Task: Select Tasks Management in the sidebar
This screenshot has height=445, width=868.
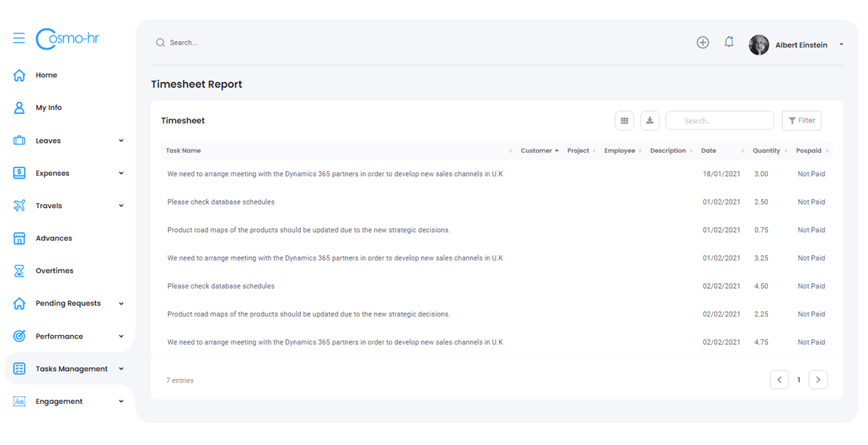Action: click(x=71, y=369)
